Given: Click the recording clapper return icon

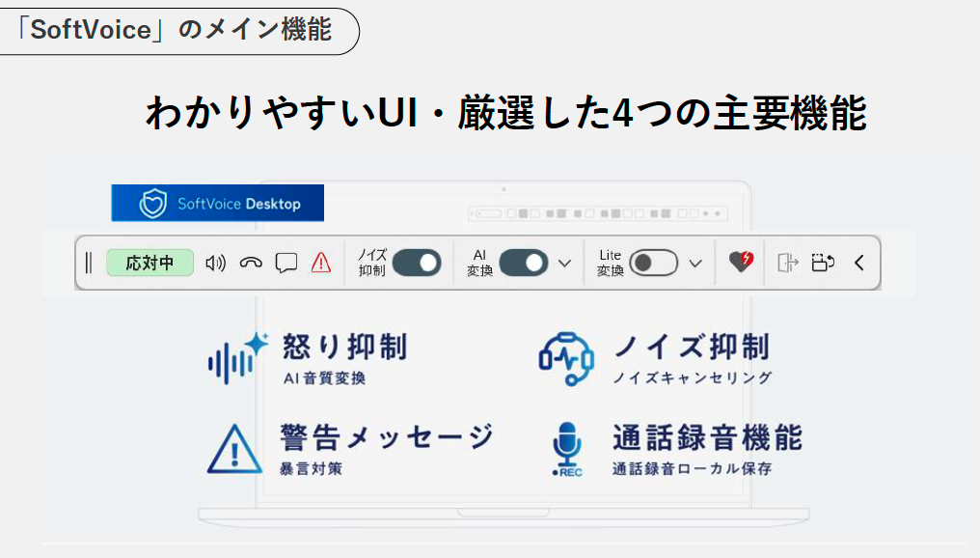Looking at the screenshot, I should coord(823,263).
